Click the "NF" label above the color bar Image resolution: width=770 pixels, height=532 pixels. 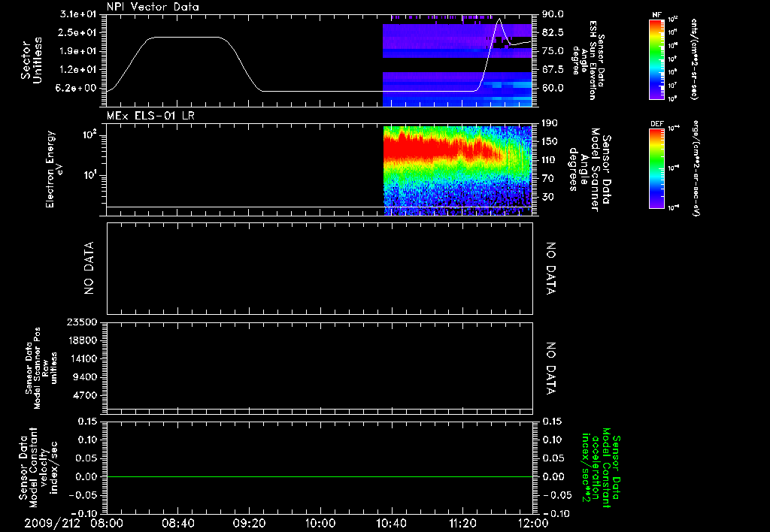click(657, 15)
